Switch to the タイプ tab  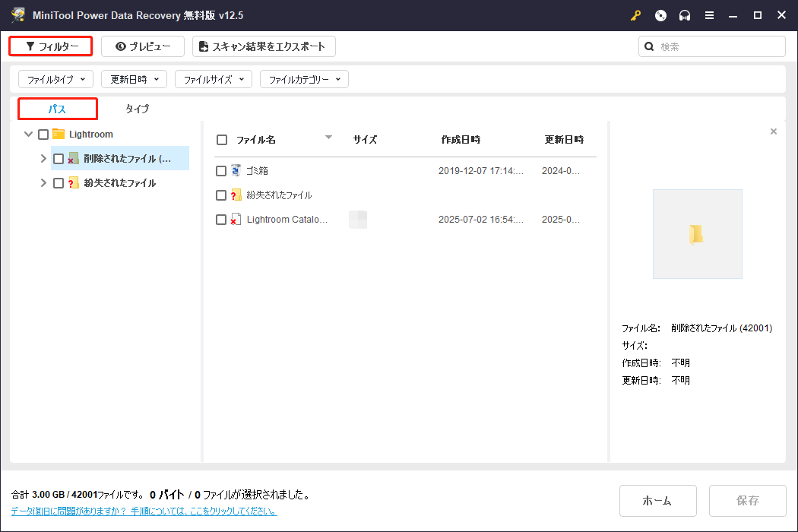pos(137,109)
